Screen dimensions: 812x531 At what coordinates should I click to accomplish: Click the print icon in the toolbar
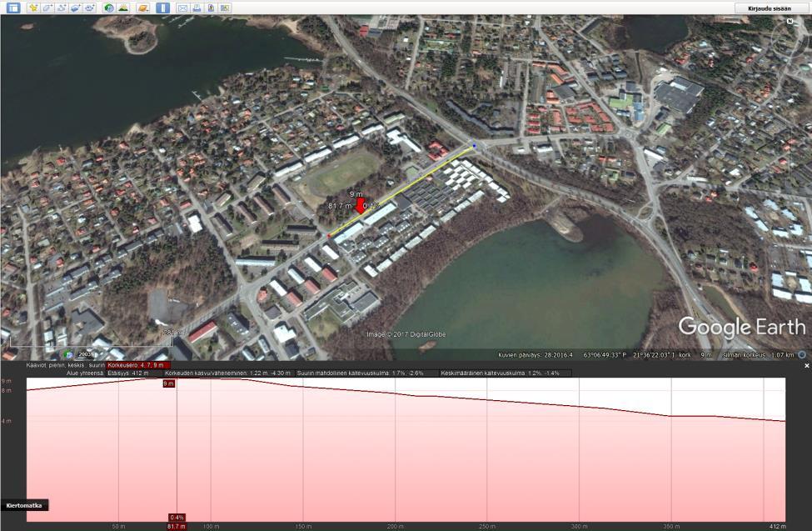pos(197,8)
